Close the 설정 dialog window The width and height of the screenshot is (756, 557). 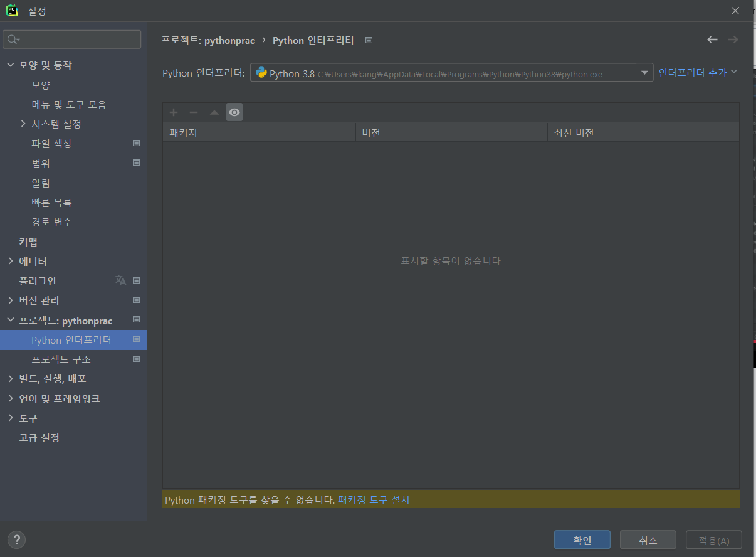tap(735, 11)
